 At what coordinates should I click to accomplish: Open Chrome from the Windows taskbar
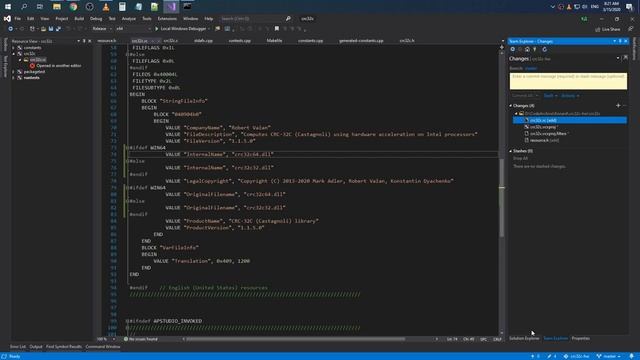[x=73, y=7]
